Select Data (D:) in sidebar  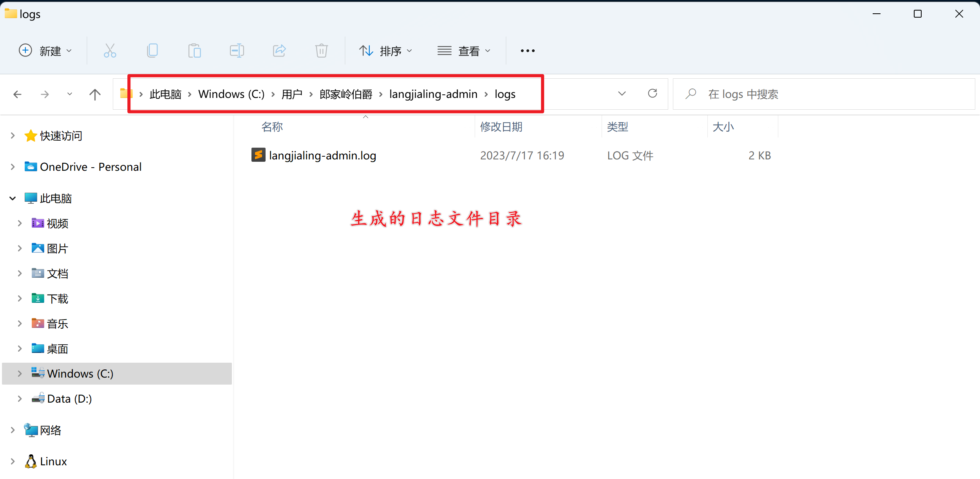tap(69, 399)
